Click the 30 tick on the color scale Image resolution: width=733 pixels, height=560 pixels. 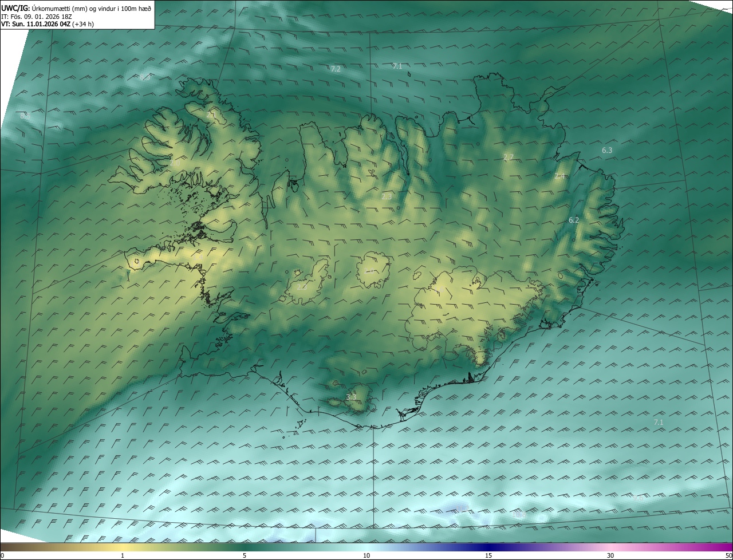pos(610,555)
